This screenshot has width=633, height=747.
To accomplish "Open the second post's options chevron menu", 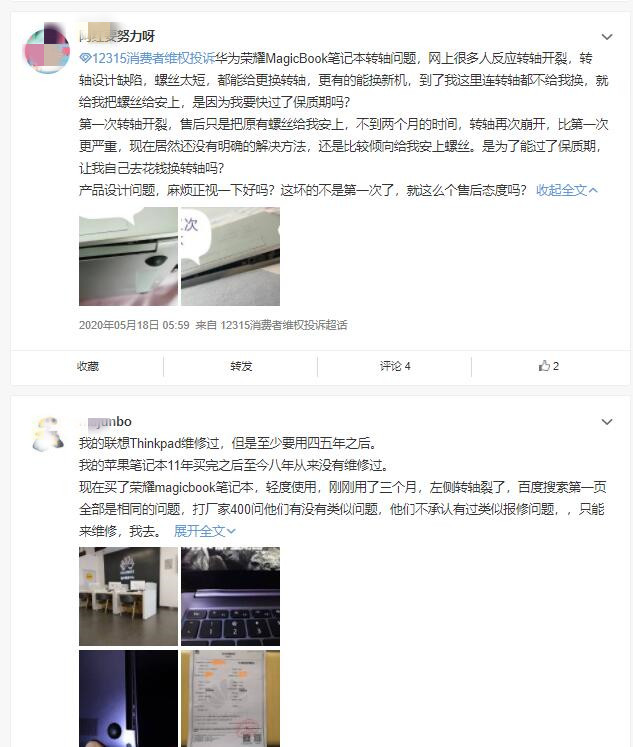I will pyautogui.click(x=607, y=422).
